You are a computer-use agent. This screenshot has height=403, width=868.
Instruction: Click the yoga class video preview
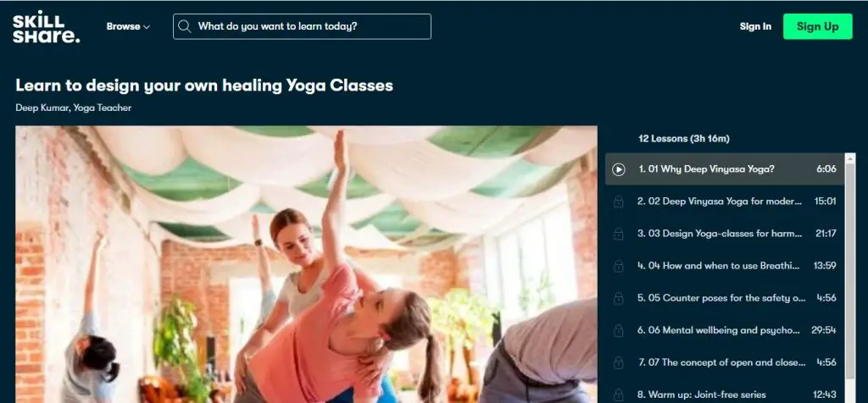click(306, 264)
